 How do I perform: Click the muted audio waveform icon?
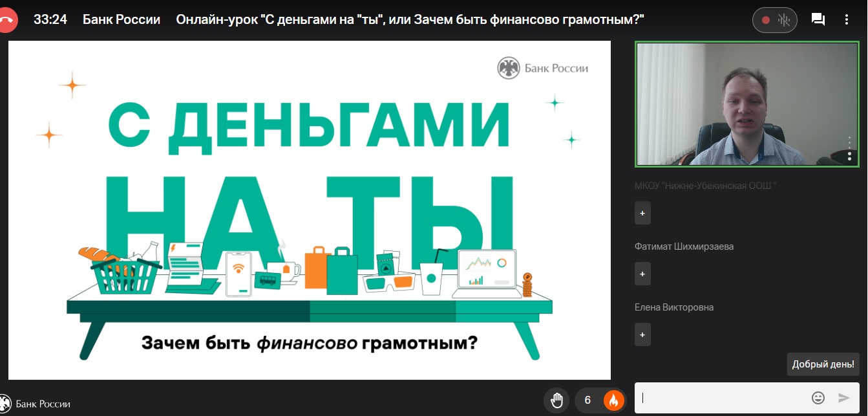pos(784,20)
